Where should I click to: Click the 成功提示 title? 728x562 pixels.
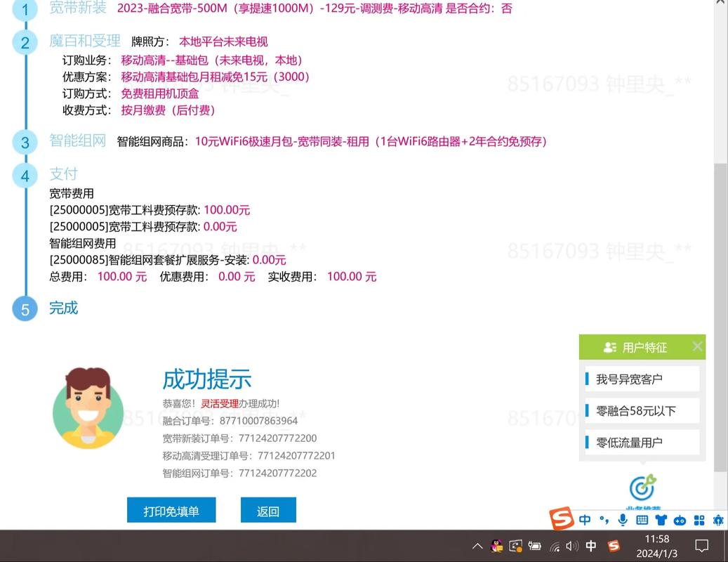tap(207, 379)
